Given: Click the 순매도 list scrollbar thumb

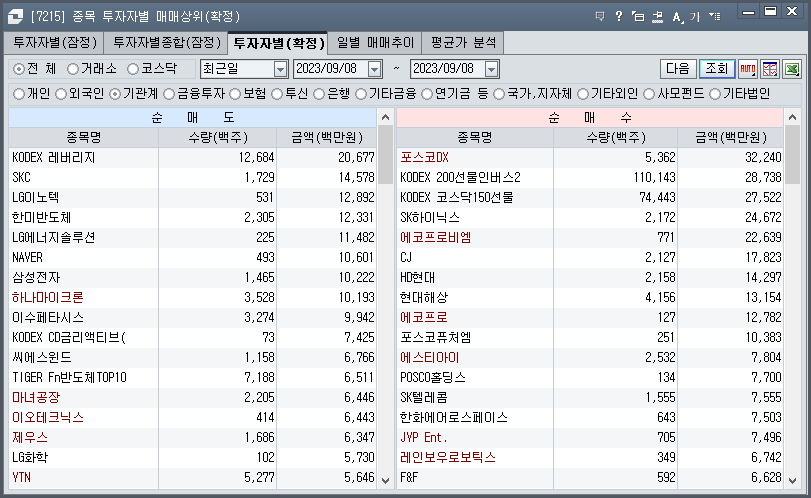Looking at the screenshot, I should 385,155.
